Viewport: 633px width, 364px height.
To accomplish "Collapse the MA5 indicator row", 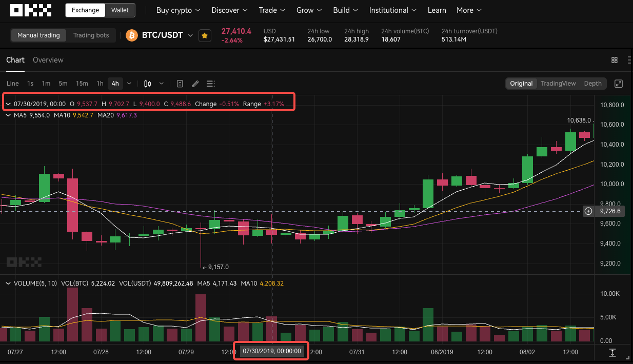I will [8, 115].
